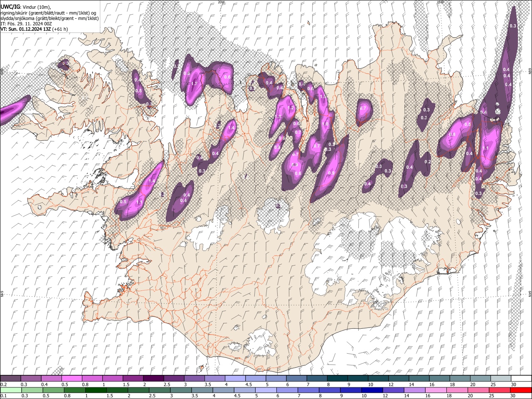Click the '64N' latitude label on right edge
This screenshot has height=399, width=532.
(x=530, y=294)
